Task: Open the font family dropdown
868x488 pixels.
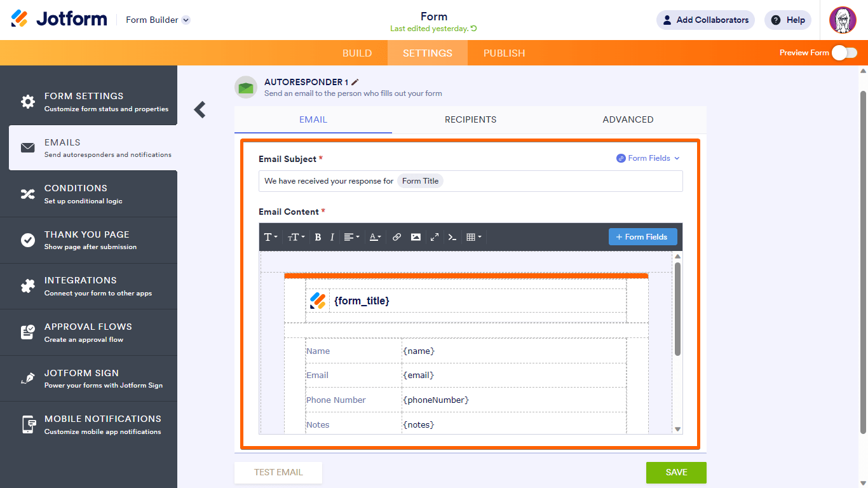Action: coord(271,237)
